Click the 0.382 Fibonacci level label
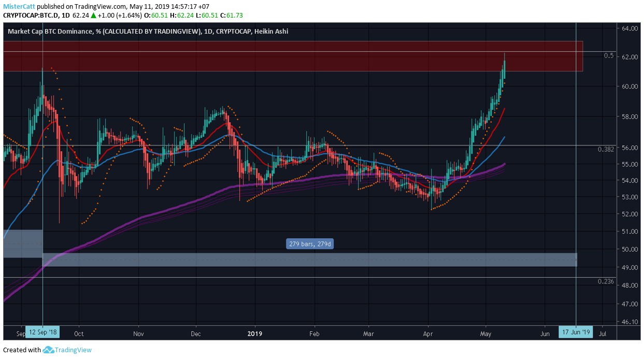644x359 pixels. (606, 149)
